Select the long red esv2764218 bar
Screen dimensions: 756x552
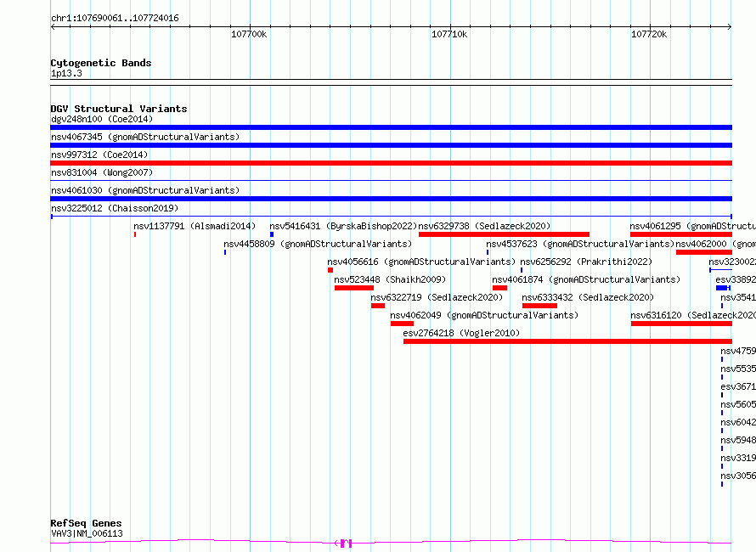(567, 341)
